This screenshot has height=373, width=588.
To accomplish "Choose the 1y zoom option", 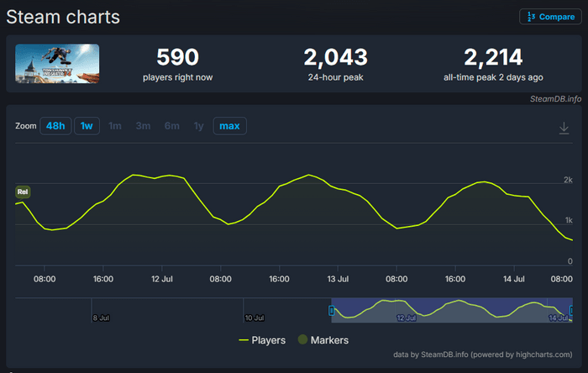I will point(198,126).
